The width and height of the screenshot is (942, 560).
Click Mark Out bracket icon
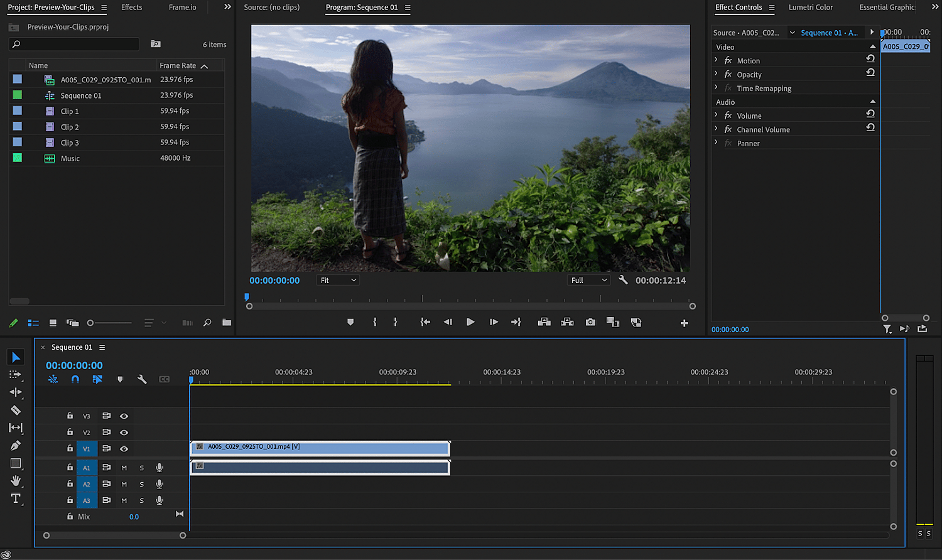pyautogui.click(x=395, y=322)
